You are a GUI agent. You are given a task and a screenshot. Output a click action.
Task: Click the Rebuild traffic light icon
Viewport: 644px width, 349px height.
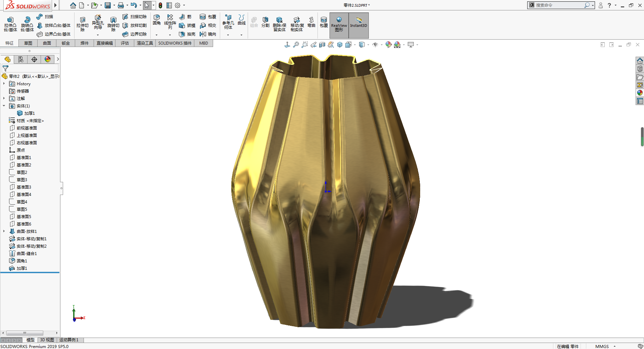[160, 5]
